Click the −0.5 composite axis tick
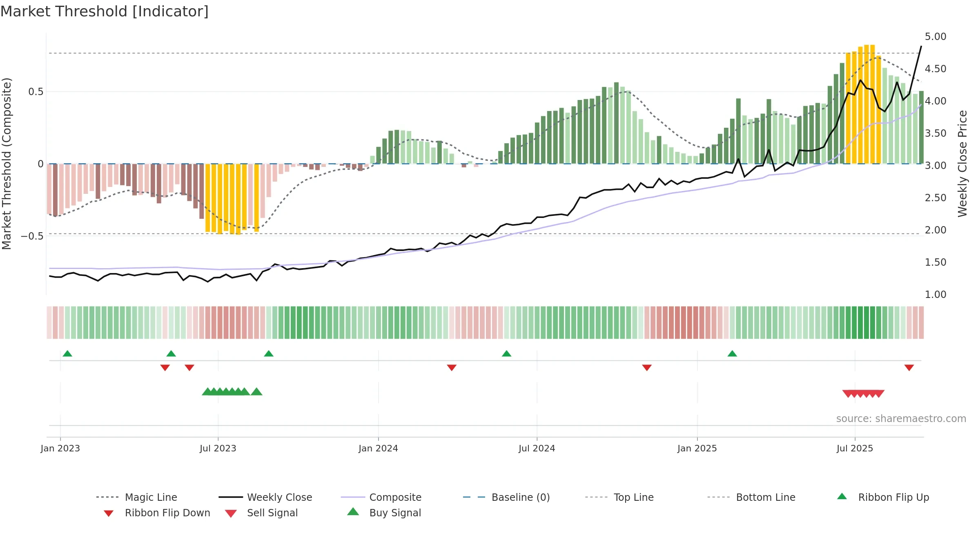This screenshot has width=980, height=551. (32, 236)
